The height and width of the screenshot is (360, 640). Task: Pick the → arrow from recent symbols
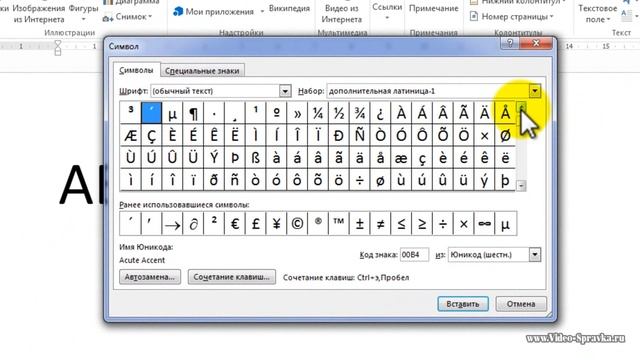pyautogui.click(x=172, y=224)
